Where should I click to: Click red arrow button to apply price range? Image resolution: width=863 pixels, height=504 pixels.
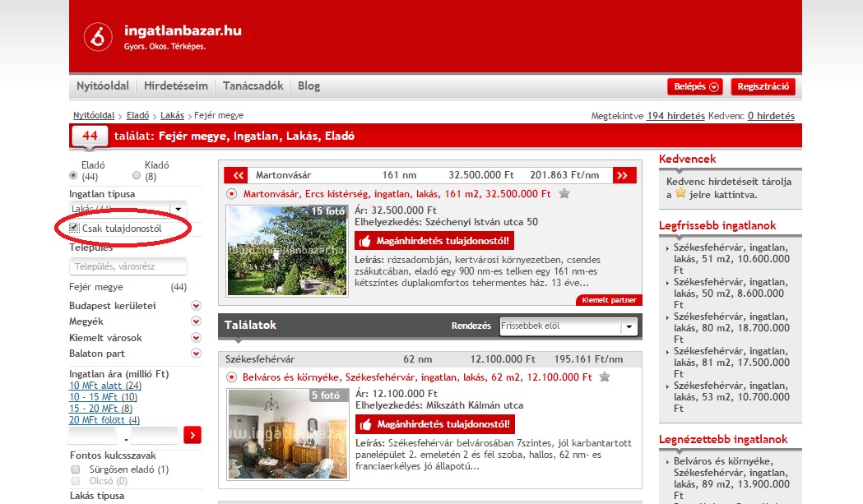coord(193,435)
